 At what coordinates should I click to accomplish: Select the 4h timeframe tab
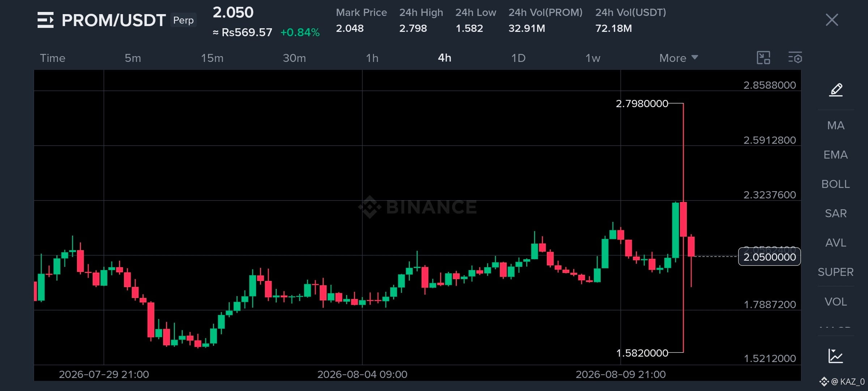click(444, 58)
